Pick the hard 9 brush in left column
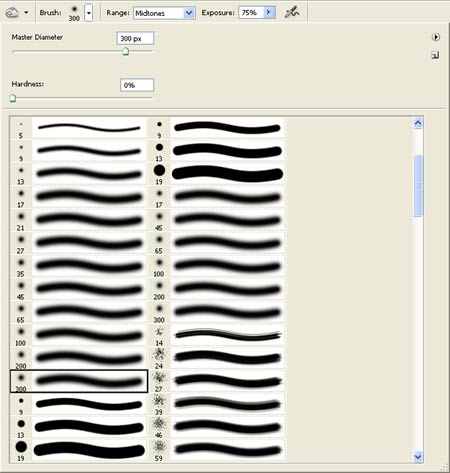Viewport: 450px width, 473px height. tap(79, 404)
